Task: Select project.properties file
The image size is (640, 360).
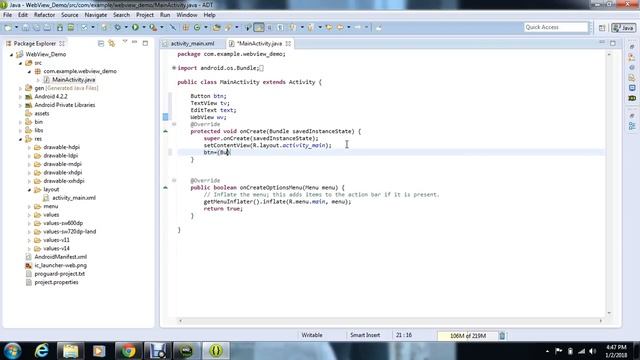Action: coord(56,282)
